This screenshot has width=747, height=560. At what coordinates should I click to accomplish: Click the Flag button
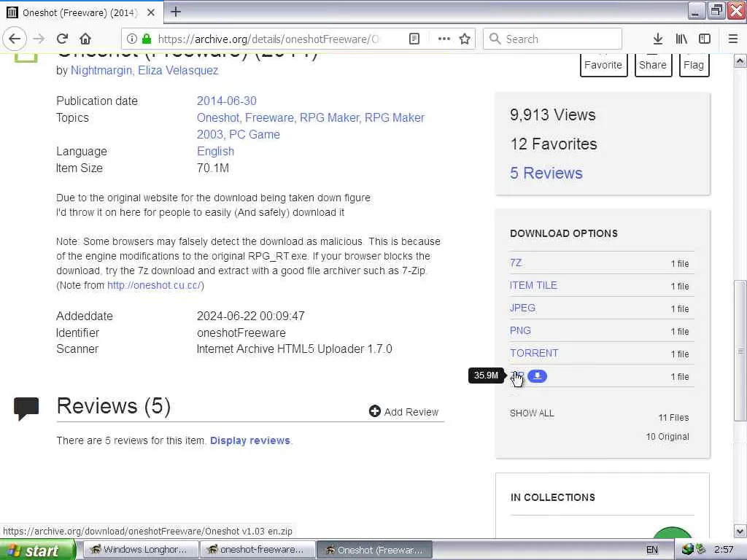(x=694, y=65)
